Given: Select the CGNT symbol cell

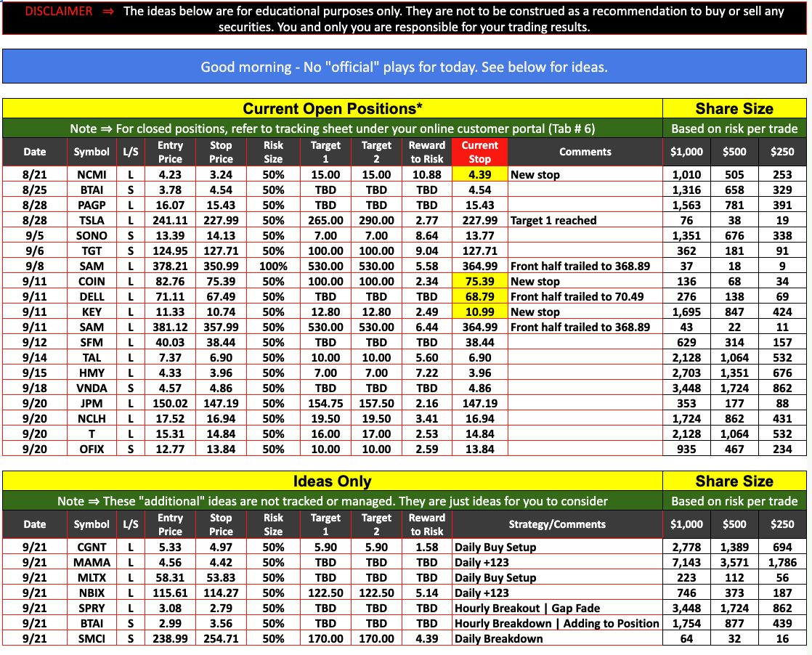Looking at the screenshot, I should click(x=92, y=548).
